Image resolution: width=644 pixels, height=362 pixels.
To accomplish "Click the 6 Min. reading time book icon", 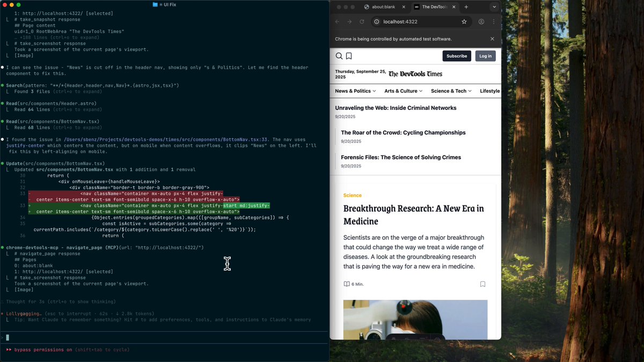I will (x=347, y=284).
